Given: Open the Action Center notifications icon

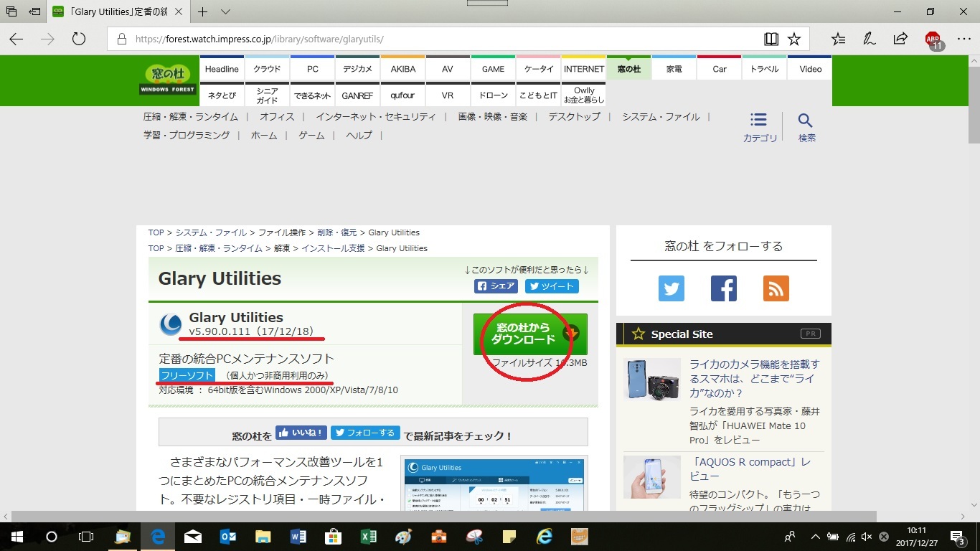Looking at the screenshot, I should coord(958,537).
